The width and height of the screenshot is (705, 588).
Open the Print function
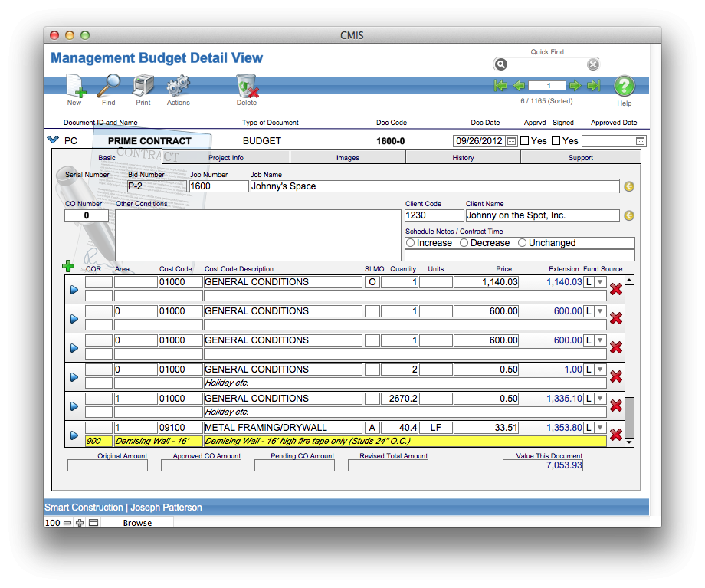click(x=143, y=87)
